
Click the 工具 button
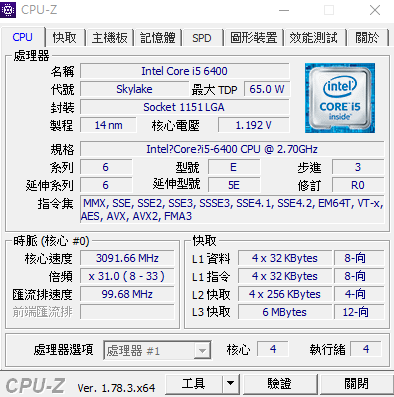194,383
